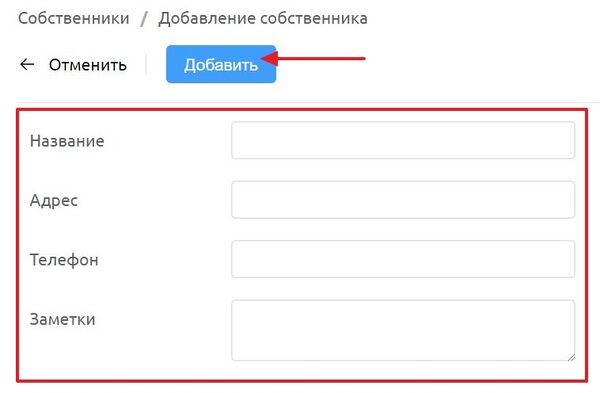Screen dimensions: 600x393
Task: Open the Собственники breadcrumb link
Action: (74, 18)
